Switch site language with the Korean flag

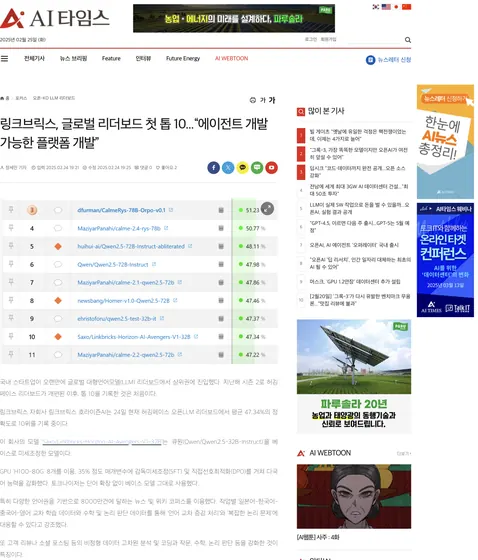click(375, 7)
